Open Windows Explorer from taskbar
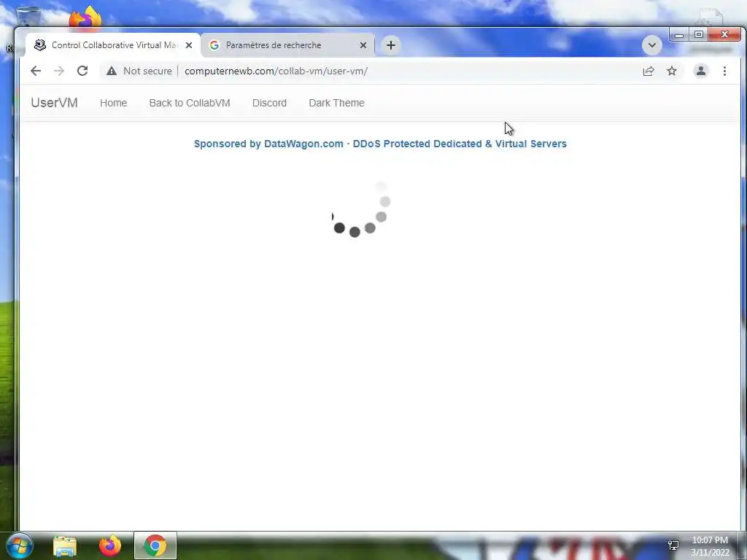The width and height of the screenshot is (747, 560). [x=65, y=545]
